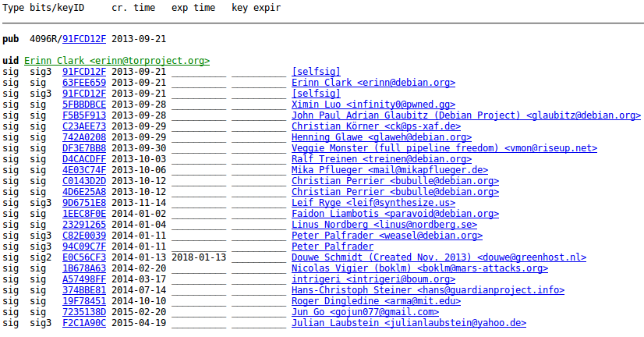Click the creation date 2015-04-19
Screen dimensions: 644x337
(139, 323)
